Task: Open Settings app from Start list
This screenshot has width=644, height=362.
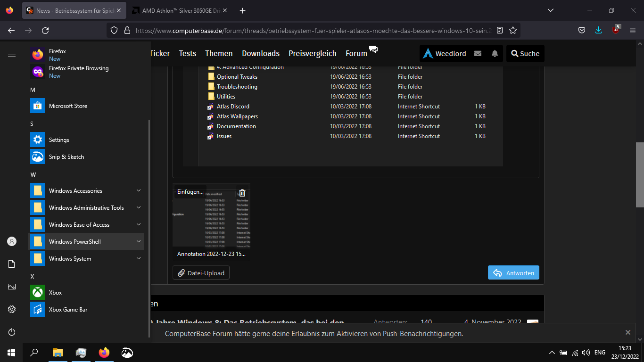Action: pos(87,140)
